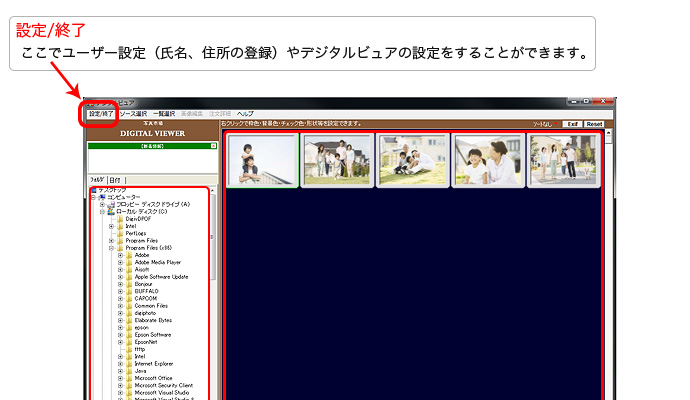Click the Internet Explorer folder icon
The width and height of the screenshot is (690, 400).
pos(129,363)
